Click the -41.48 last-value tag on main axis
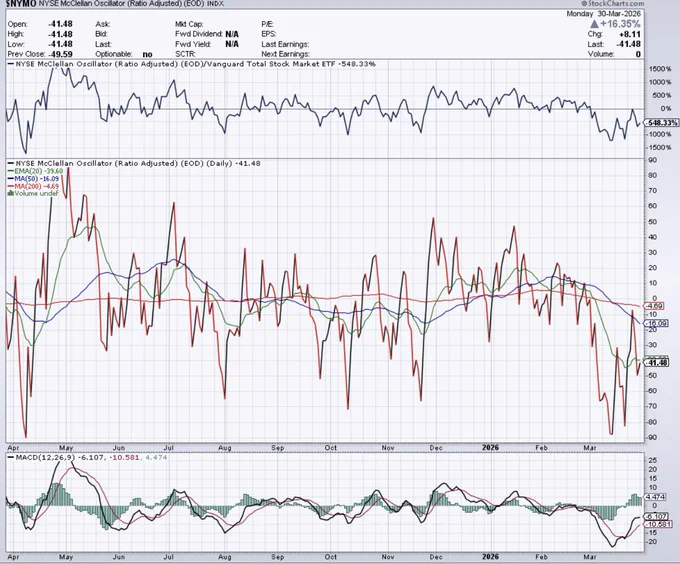 657,362
